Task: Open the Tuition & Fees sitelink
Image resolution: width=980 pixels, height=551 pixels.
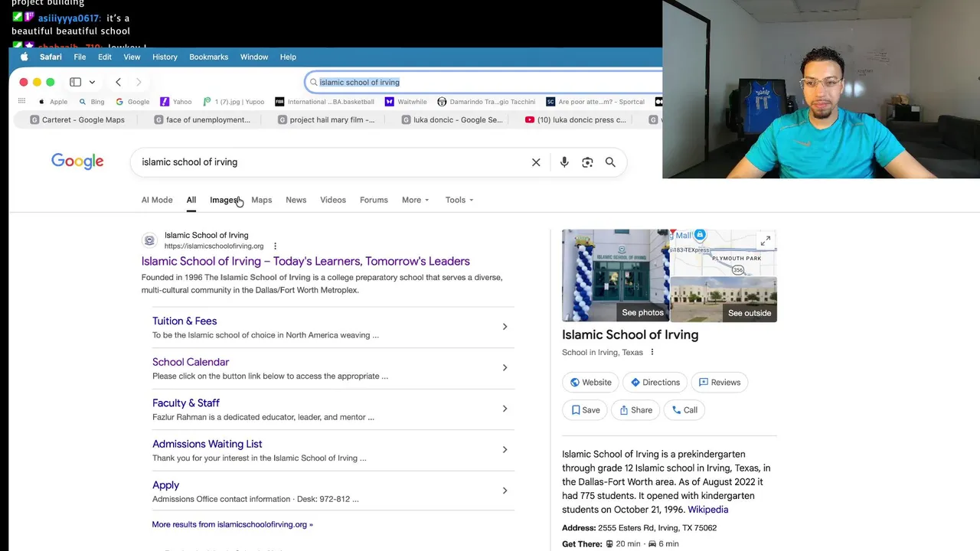Action: coord(185,321)
